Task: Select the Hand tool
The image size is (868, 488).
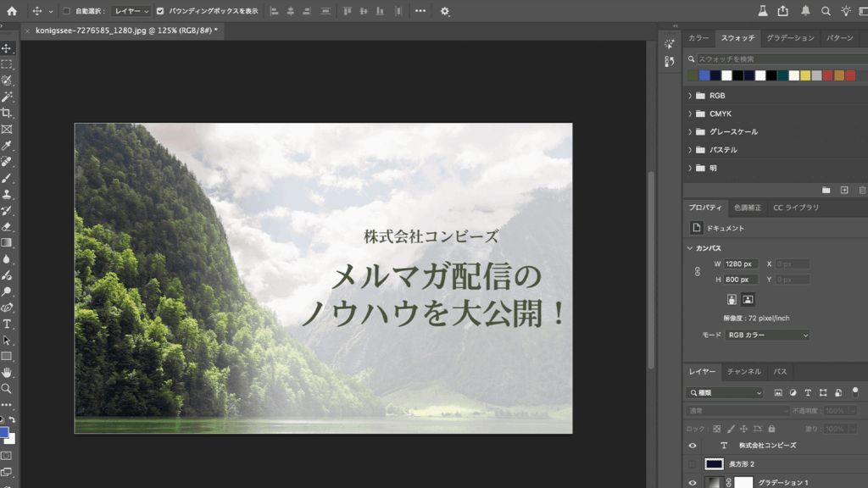Action: click(x=7, y=372)
